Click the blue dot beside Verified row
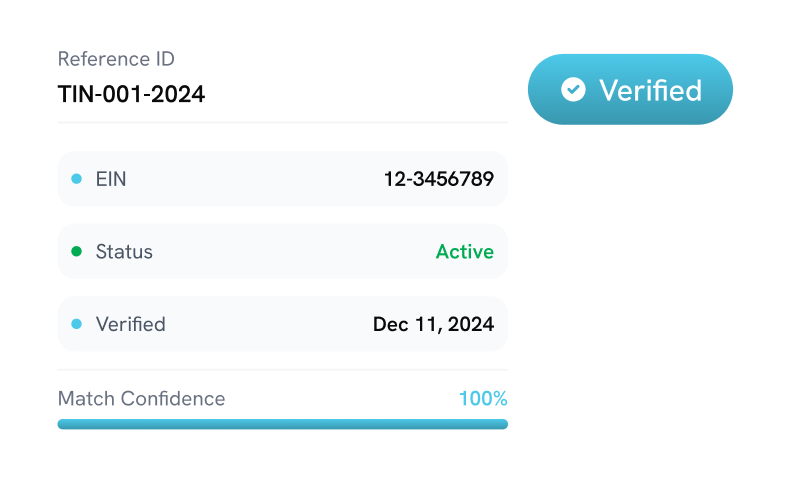The width and height of the screenshot is (786, 480). [x=76, y=324]
